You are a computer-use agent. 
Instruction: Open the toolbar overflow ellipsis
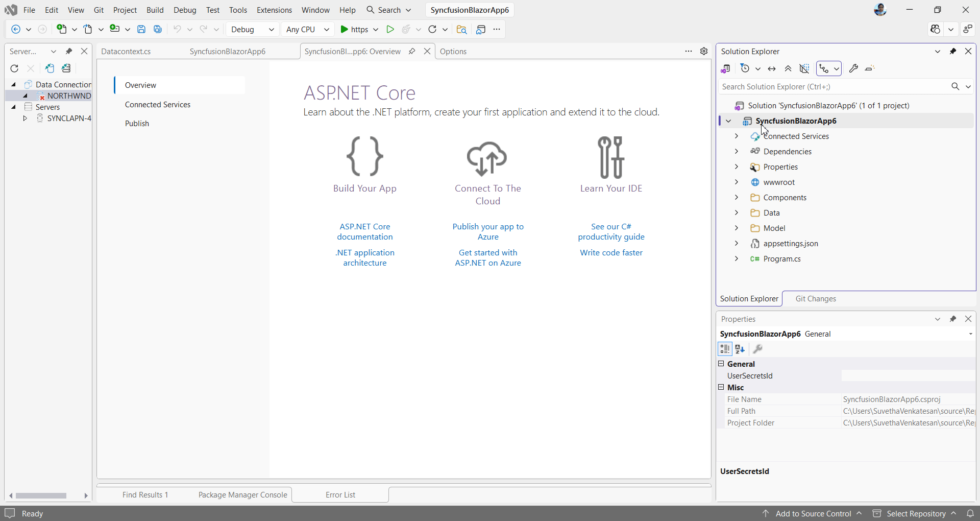point(497,30)
